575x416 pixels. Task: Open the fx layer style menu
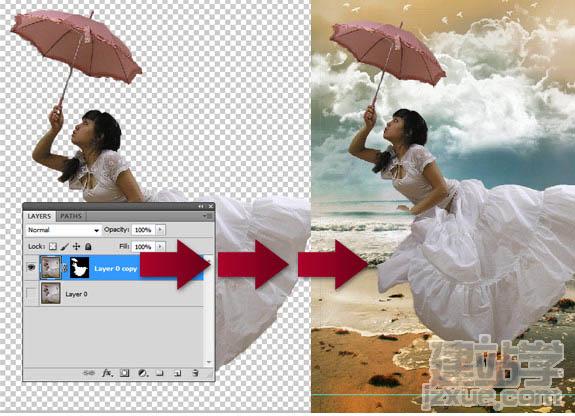coord(107,373)
